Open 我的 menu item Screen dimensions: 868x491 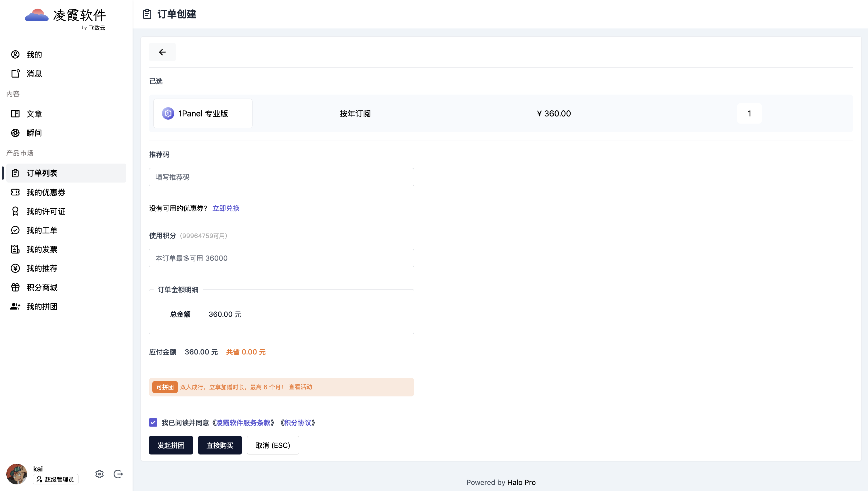coord(66,54)
